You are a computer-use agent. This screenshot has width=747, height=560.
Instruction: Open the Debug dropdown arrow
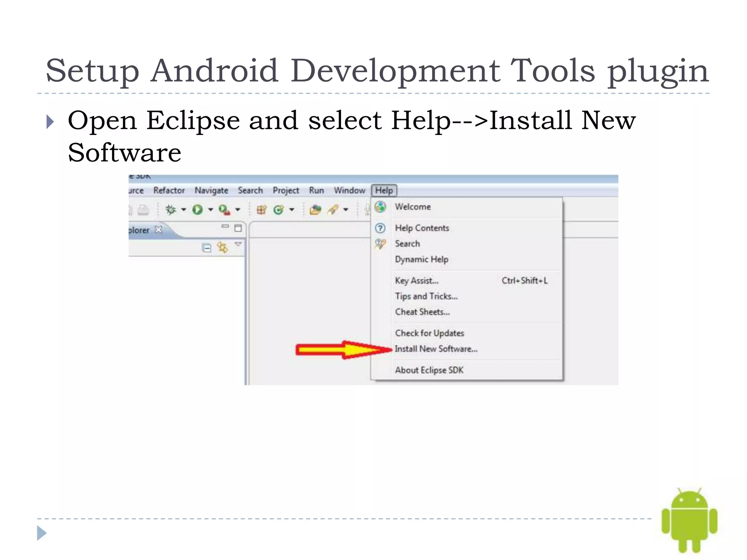pos(183,209)
